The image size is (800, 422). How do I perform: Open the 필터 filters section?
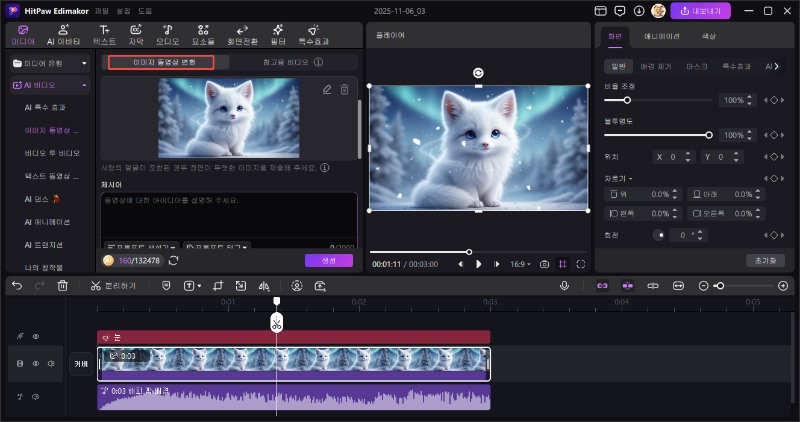278,35
